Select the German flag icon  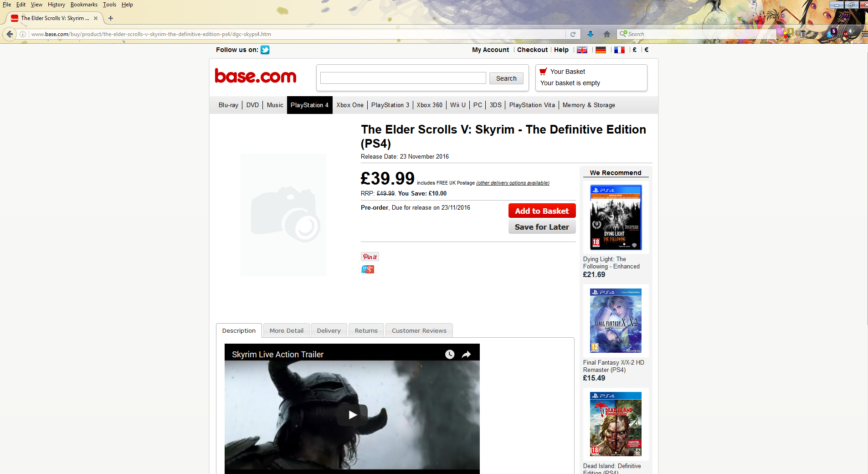pyautogui.click(x=601, y=50)
